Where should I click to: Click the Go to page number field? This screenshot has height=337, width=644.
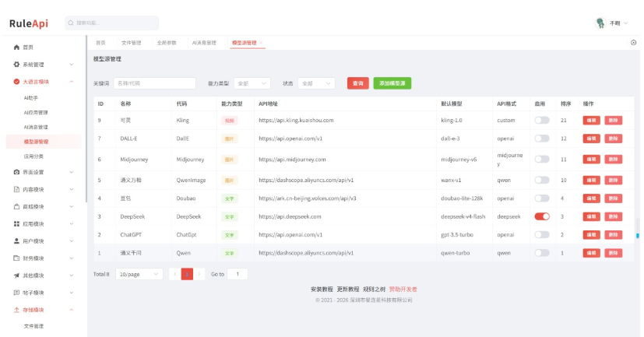coord(238,274)
